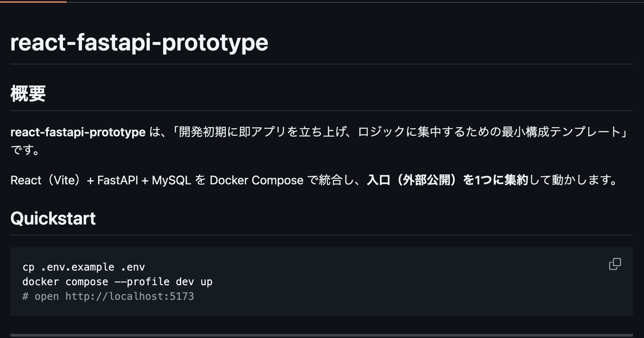This screenshot has width=644, height=338.
Task: Click bold react-fastapi-prototype in the overview paragraph
Action: pos(78,133)
